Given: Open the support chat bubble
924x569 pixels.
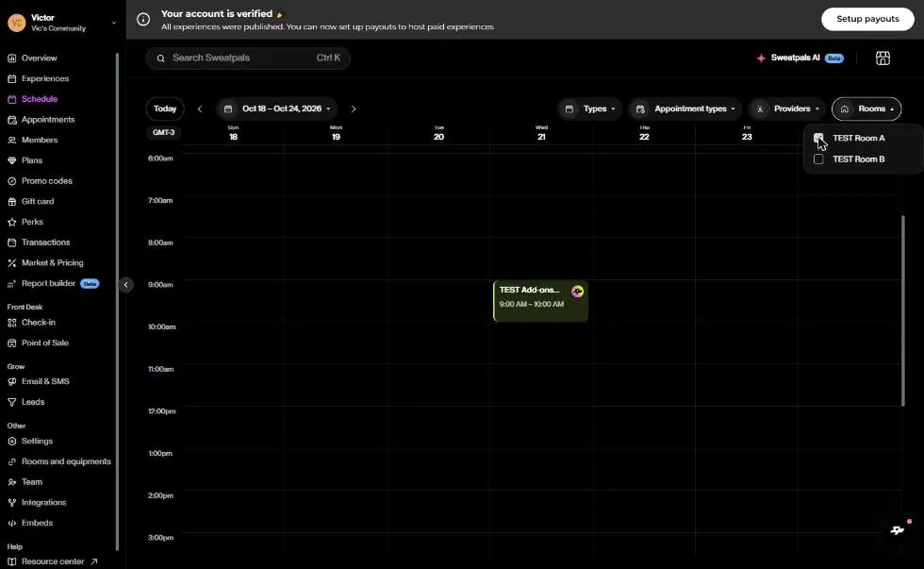Looking at the screenshot, I should coord(898,529).
